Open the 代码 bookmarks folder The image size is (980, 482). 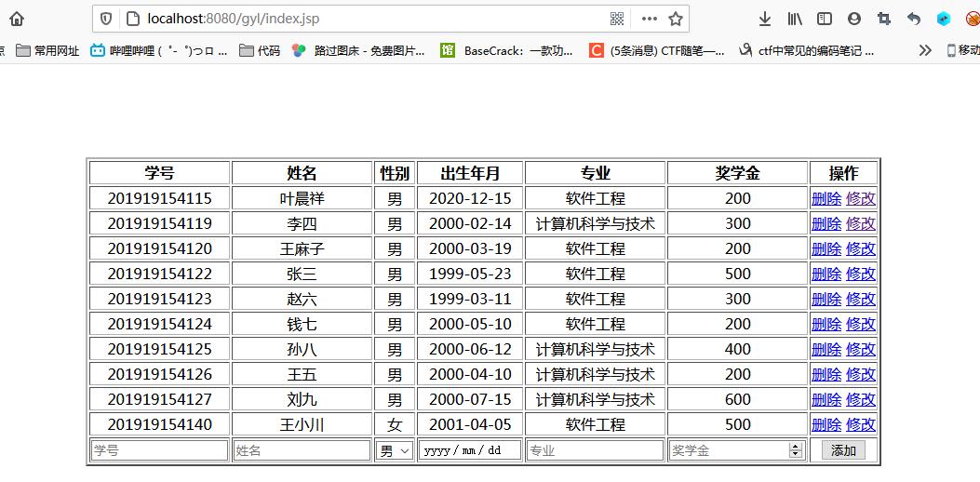click(260, 51)
